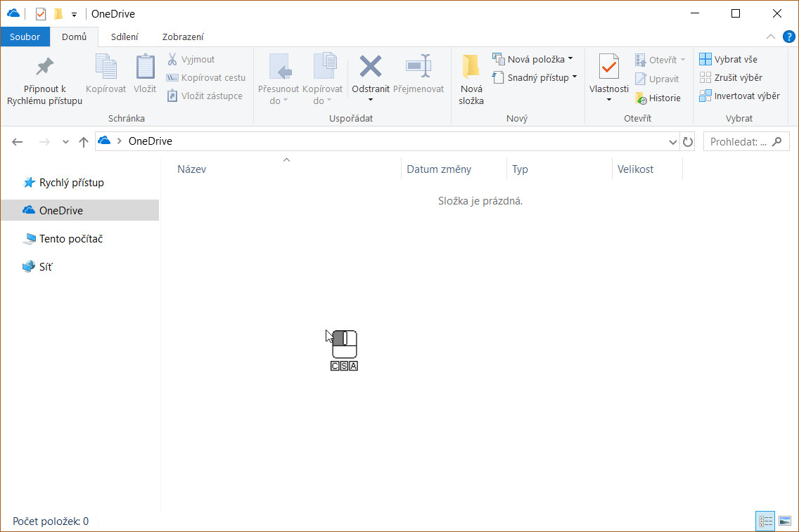Screen dimensions: 799x532
Task: Select Tento počítač in navigation pane
Action: (63, 238)
